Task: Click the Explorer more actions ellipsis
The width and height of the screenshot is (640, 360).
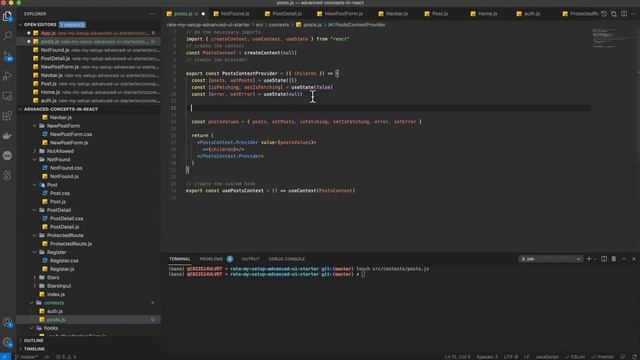Action: (x=152, y=14)
